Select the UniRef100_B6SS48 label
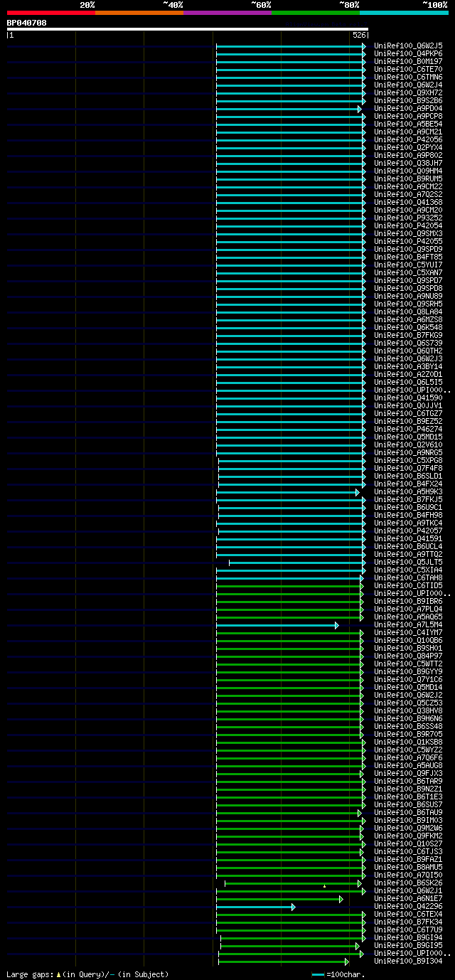 [409, 726]
